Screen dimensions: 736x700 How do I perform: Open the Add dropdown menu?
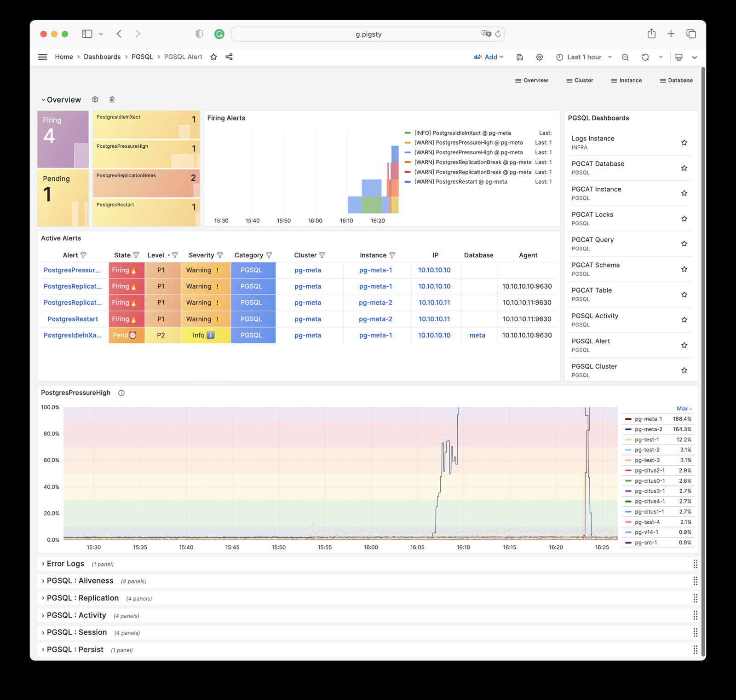click(x=489, y=57)
